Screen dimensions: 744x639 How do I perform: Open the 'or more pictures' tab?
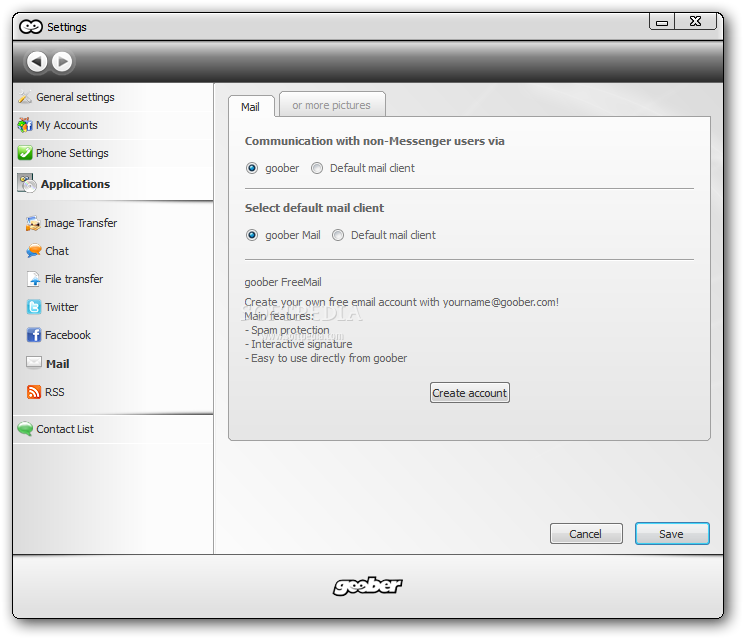click(x=332, y=104)
